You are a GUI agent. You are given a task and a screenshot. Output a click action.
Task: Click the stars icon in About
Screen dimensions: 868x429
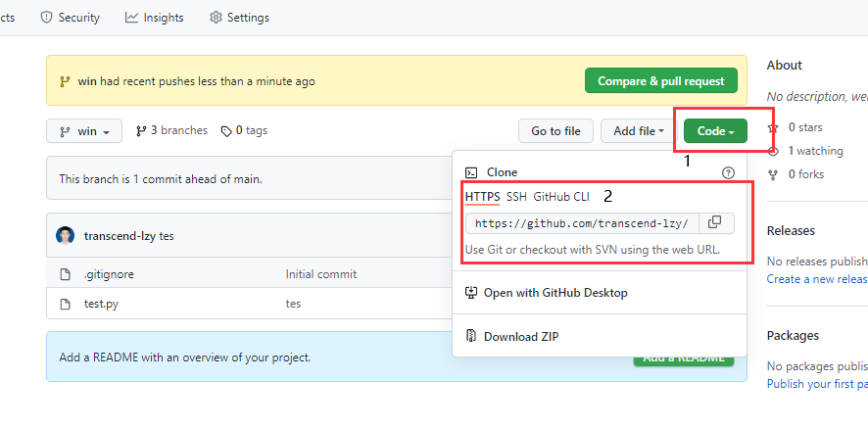pos(774,127)
